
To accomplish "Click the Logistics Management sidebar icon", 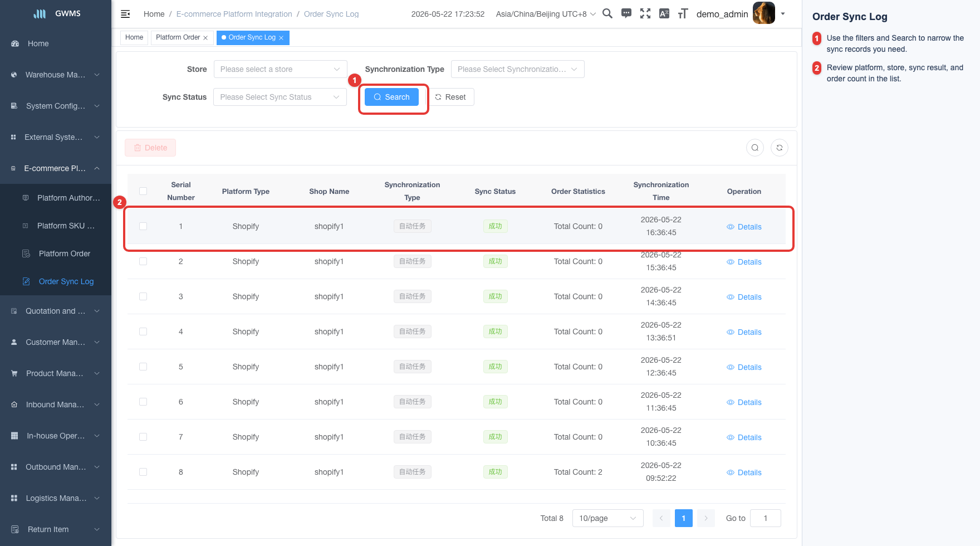I will [x=14, y=498].
